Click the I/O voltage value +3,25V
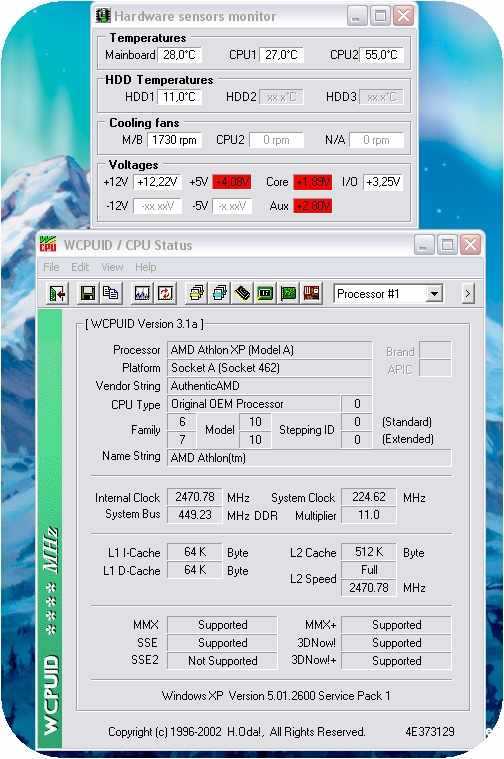This screenshot has width=504, height=759. point(383,182)
